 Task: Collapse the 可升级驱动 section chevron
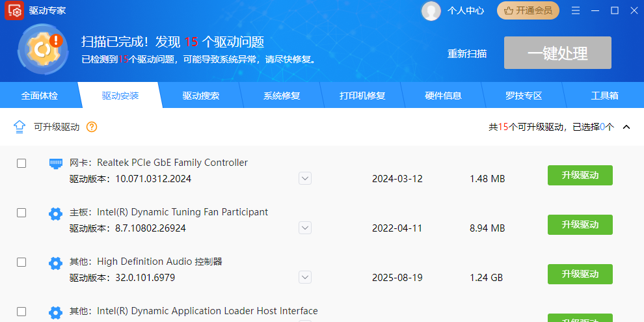tap(626, 127)
